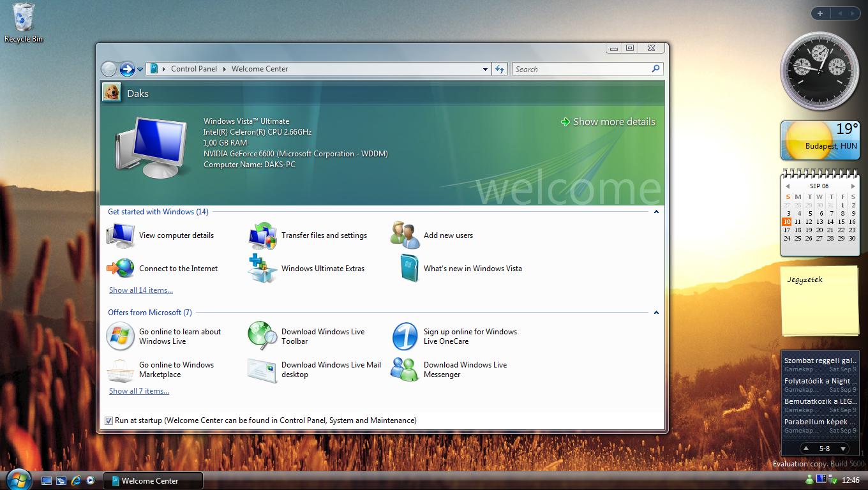Click the taskbar clock 12:46
The width and height of the screenshot is (868, 490).
point(851,480)
